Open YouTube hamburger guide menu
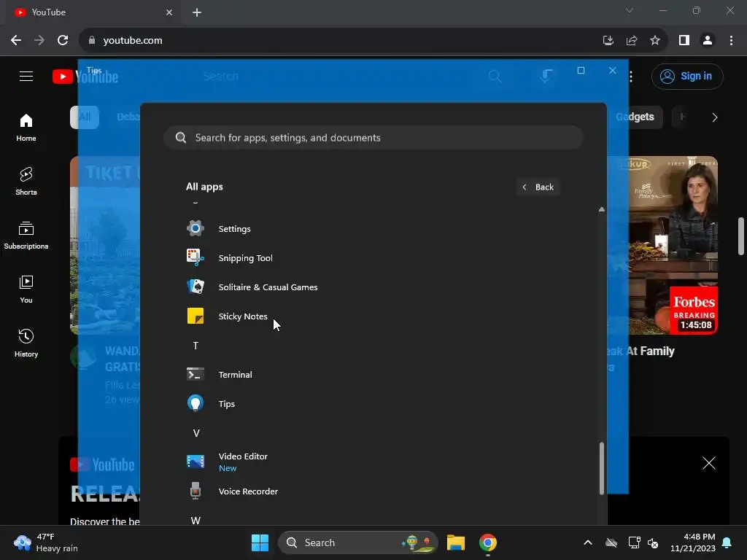 pyautogui.click(x=26, y=76)
